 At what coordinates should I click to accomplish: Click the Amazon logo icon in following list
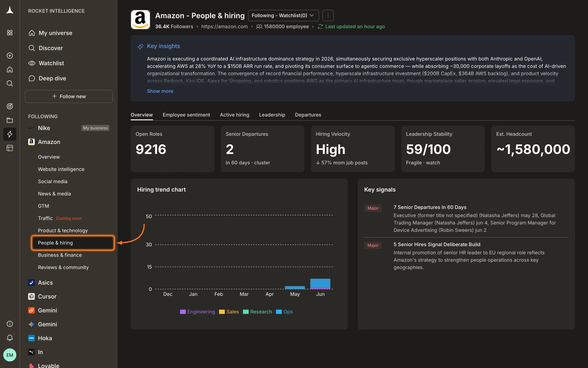click(31, 142)
